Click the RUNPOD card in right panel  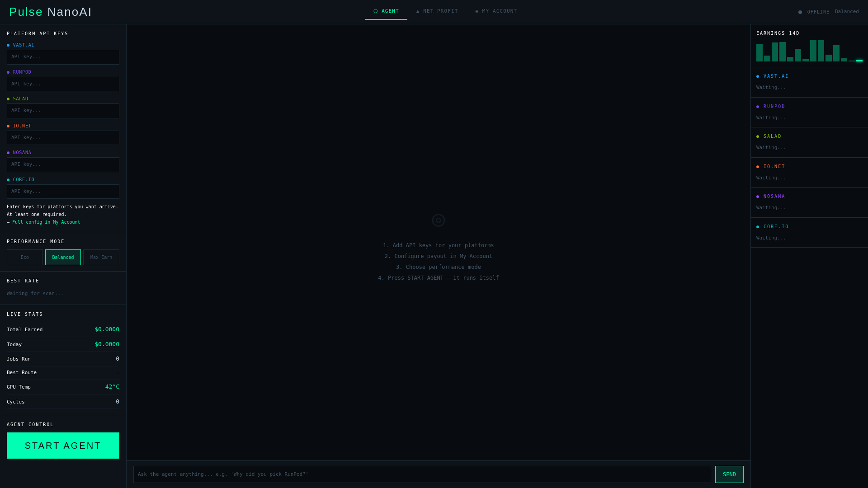point(809,113)
